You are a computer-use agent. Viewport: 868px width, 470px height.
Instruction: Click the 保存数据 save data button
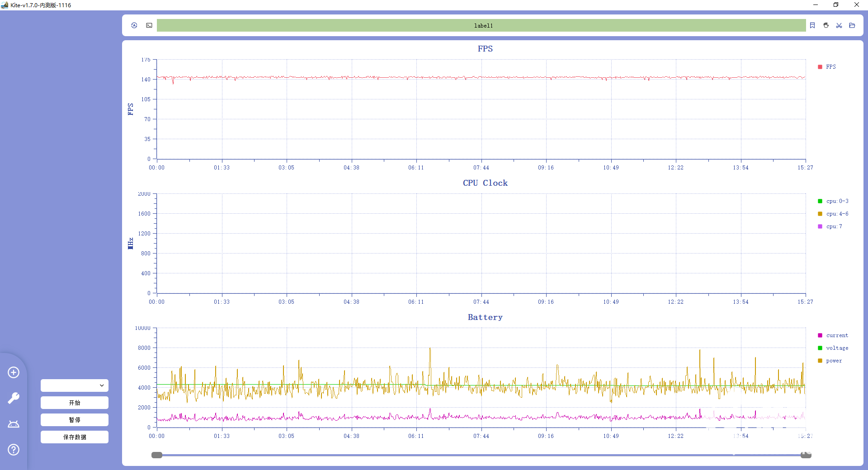point(75,437)
